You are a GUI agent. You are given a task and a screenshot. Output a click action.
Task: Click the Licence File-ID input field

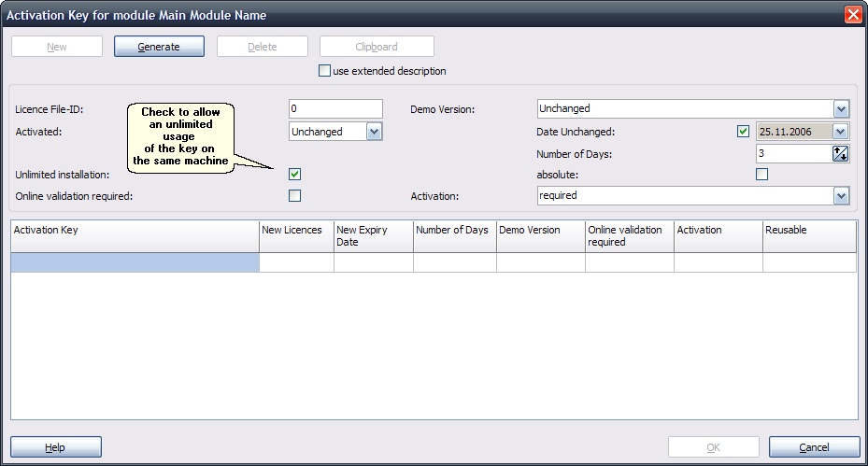coord(335,109)
